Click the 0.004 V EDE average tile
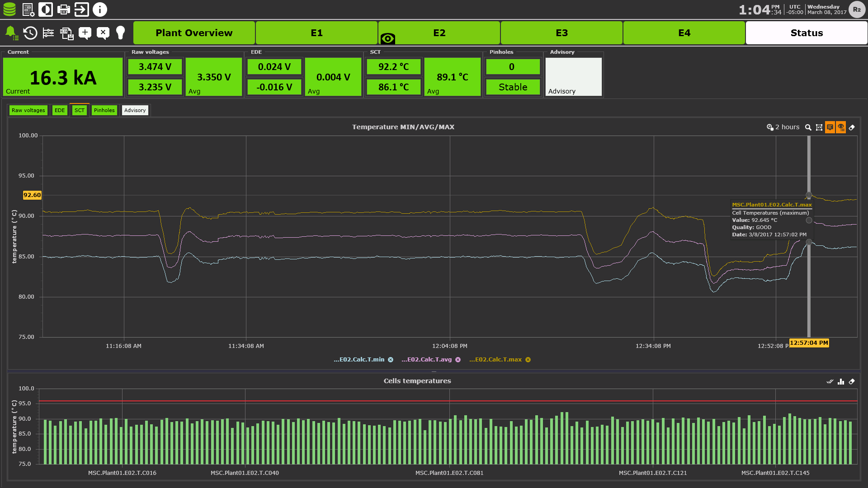This screenshot has width=868, height=488. (x=333, y=77)
